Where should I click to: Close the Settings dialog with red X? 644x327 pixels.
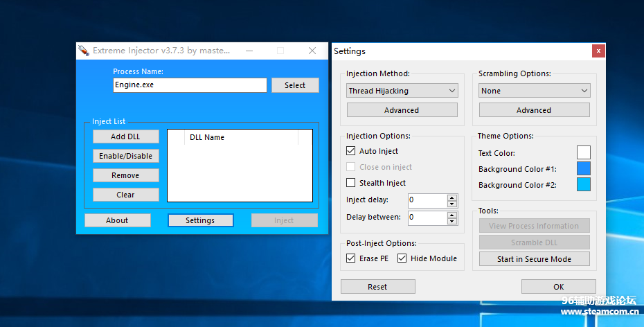coord(598,51)
